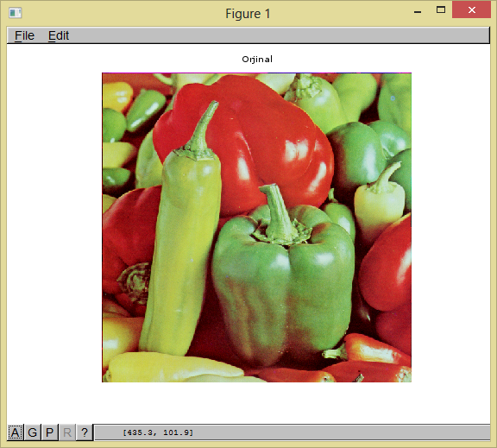
Task: Click the Orjinal plot title text
Action: click(x=257, y=60)
